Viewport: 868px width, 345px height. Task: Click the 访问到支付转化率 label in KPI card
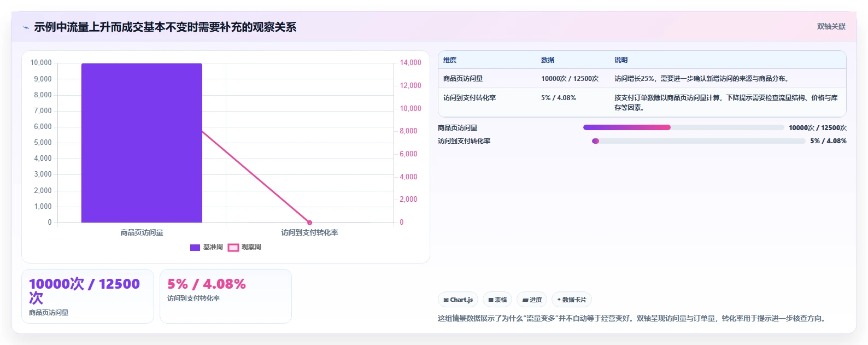click(x=193, y=299)
